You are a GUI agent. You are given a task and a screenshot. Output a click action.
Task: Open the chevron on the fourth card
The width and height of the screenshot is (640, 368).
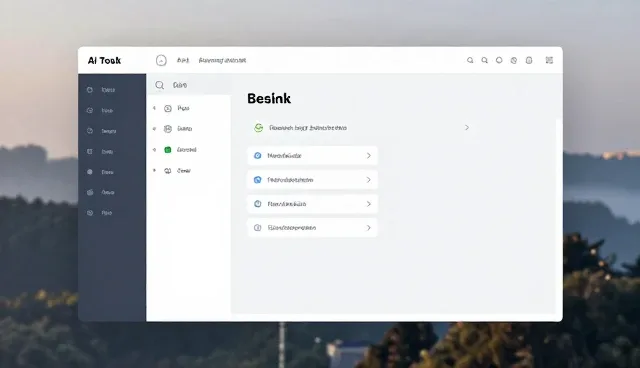tap(369, 228)
